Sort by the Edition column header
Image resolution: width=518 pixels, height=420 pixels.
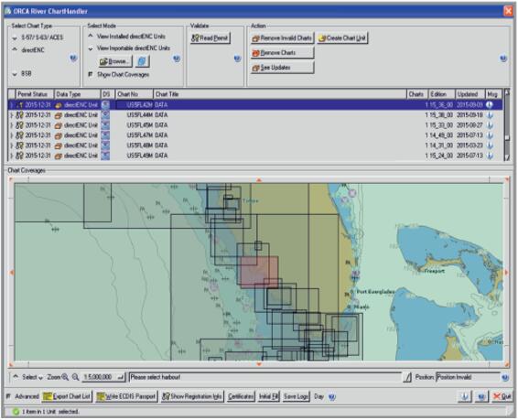point(442,94)
